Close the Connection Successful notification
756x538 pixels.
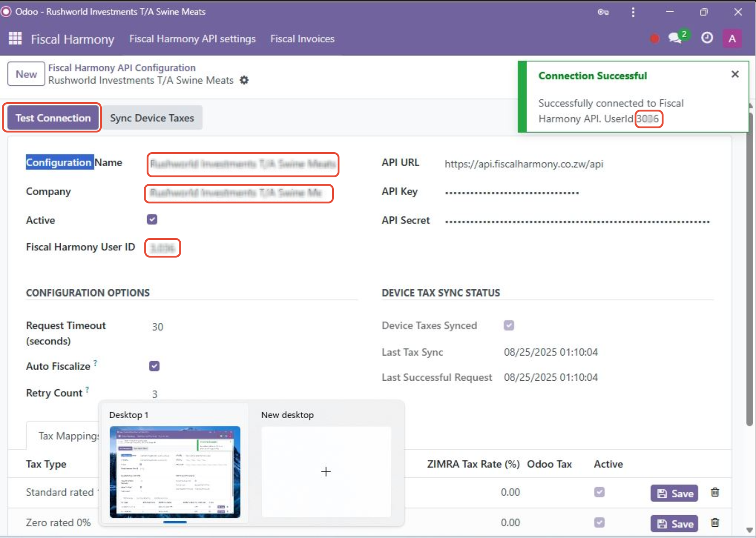click(735, 74)
